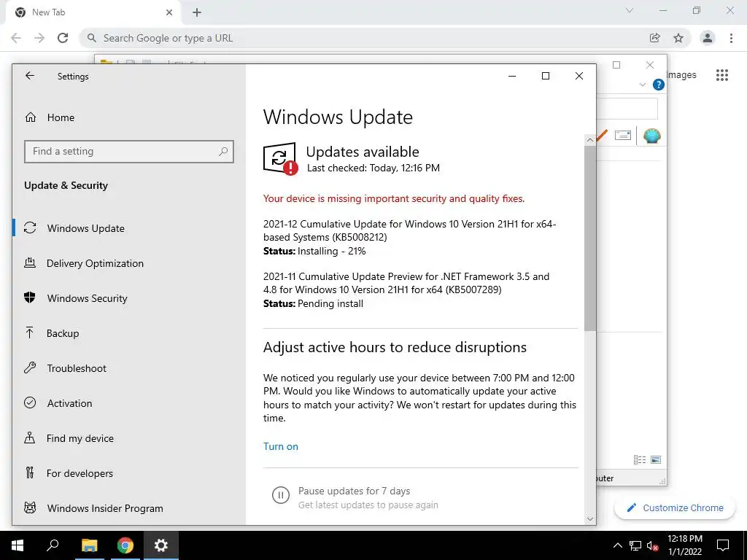Screen dimensions: 747x560
Task: Open Find my device settings
Action: [128, 438]
